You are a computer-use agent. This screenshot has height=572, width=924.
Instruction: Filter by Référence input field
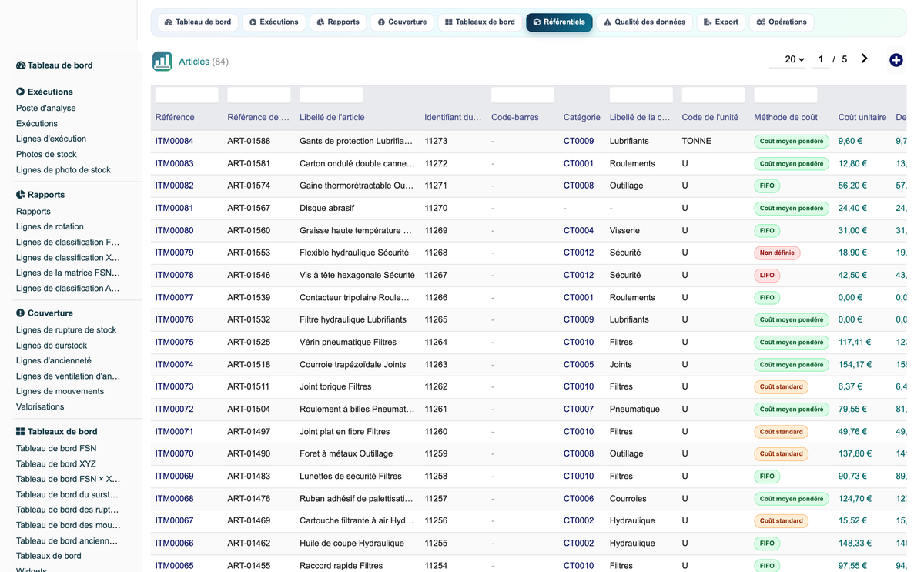point(186,95)
